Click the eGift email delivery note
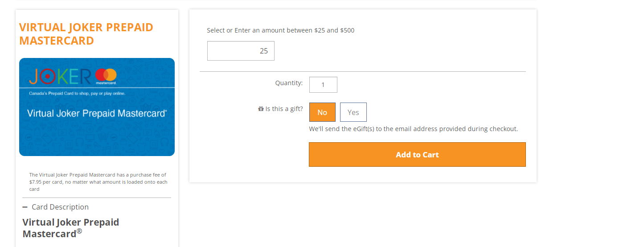This screenshot has height=247, width=644. coord(413,129)
